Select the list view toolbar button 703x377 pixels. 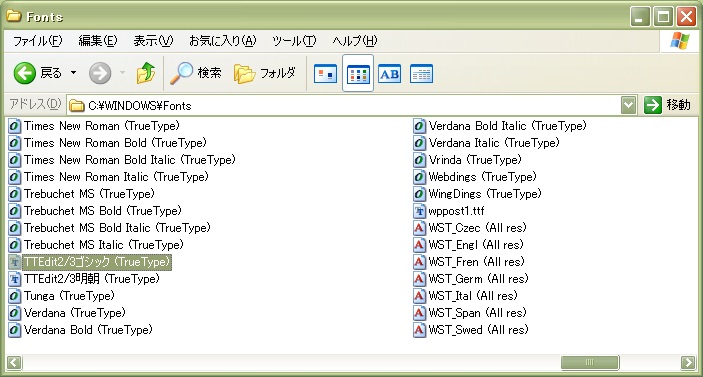pyautogui.click(x=358, y=74)
